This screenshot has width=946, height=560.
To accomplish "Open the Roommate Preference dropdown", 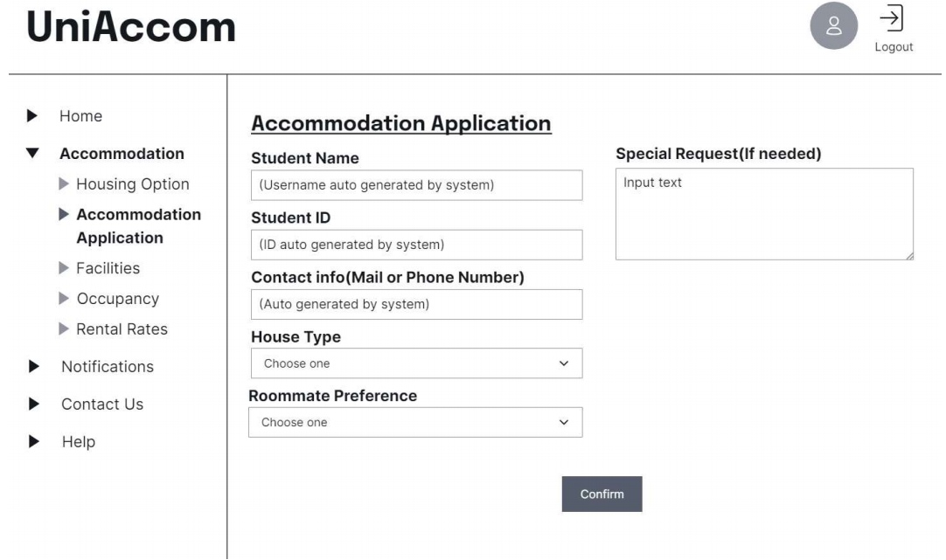I will point(417,422).
